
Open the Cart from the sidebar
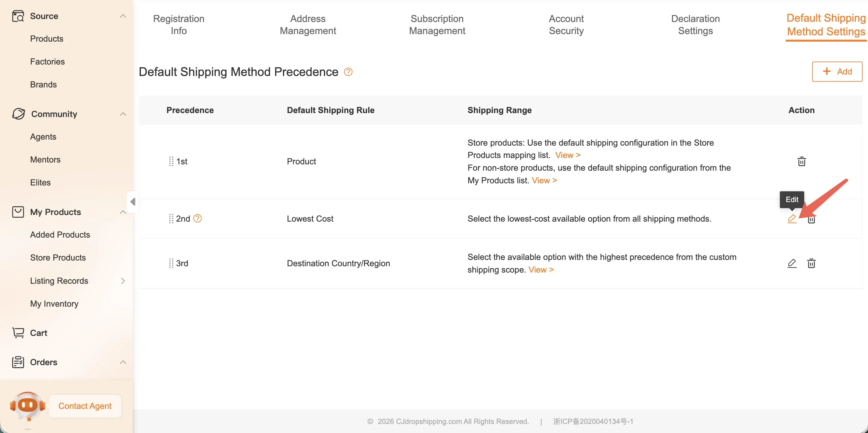pos(38,333)
